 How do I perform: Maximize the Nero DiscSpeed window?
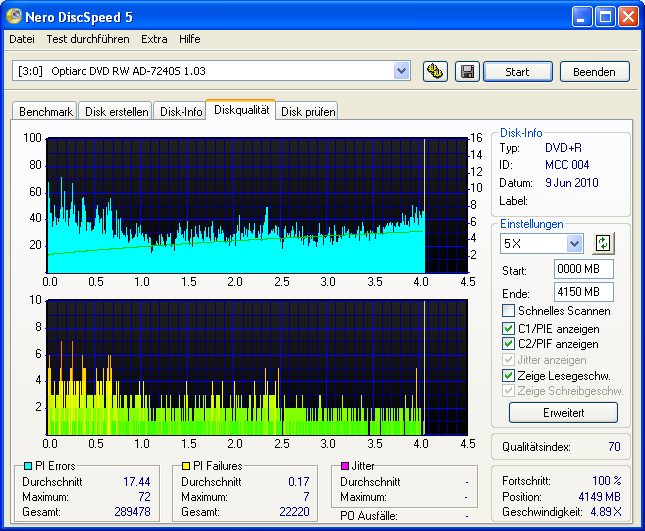605,17
